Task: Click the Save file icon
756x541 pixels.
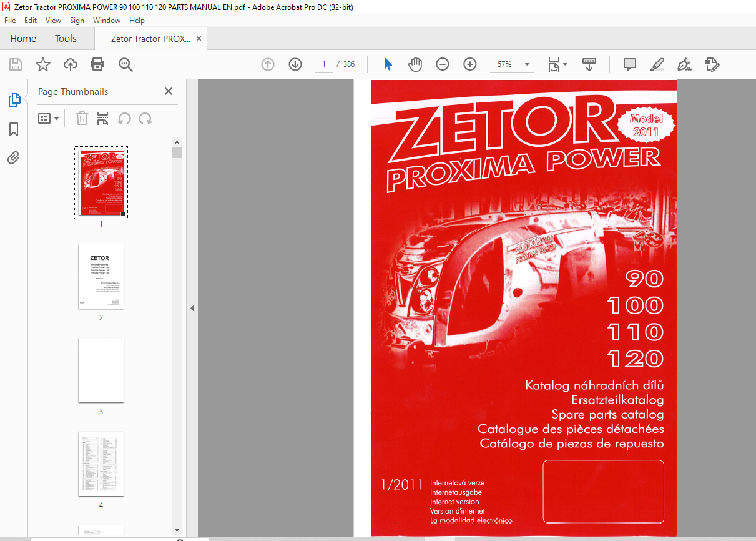Action: pos(16,64)
